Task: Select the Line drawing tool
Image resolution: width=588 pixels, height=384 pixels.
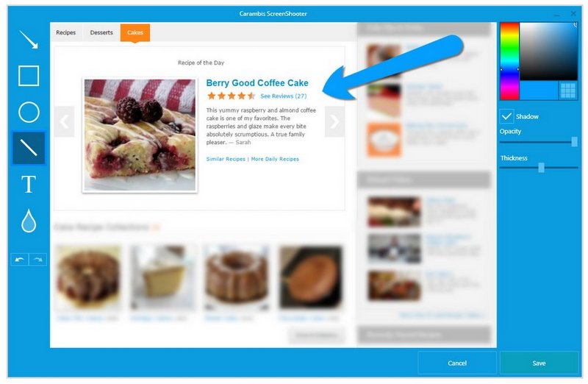Action: (29, 148)
